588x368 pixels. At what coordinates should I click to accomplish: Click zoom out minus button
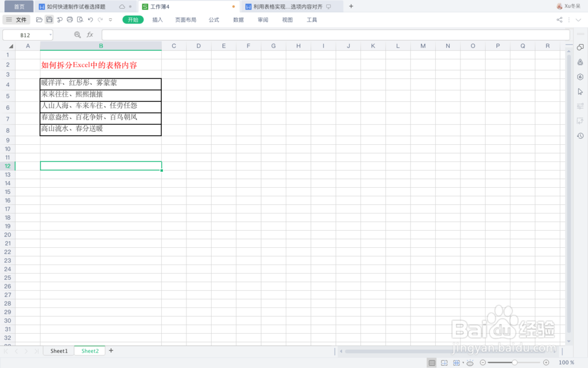[483, 362]
